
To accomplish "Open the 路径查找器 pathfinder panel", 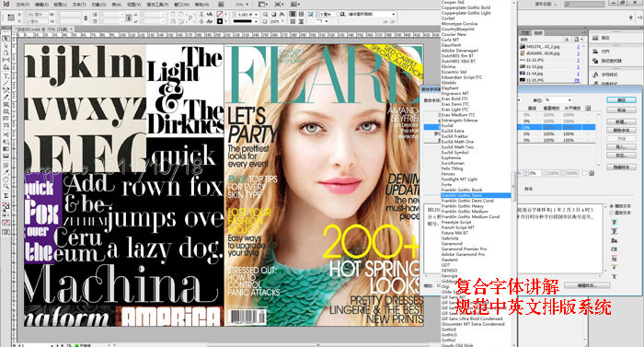I will (607, 61).
